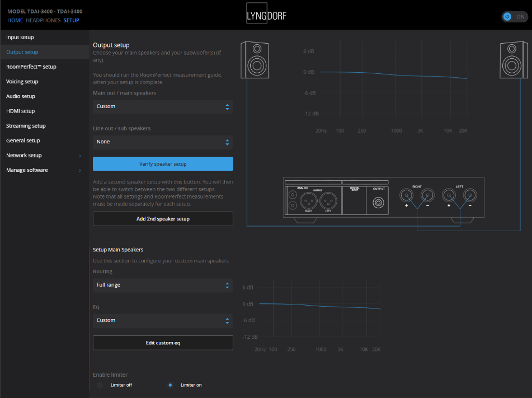Click the left speaker illustration
532x398 pixels.
[255, 60]
